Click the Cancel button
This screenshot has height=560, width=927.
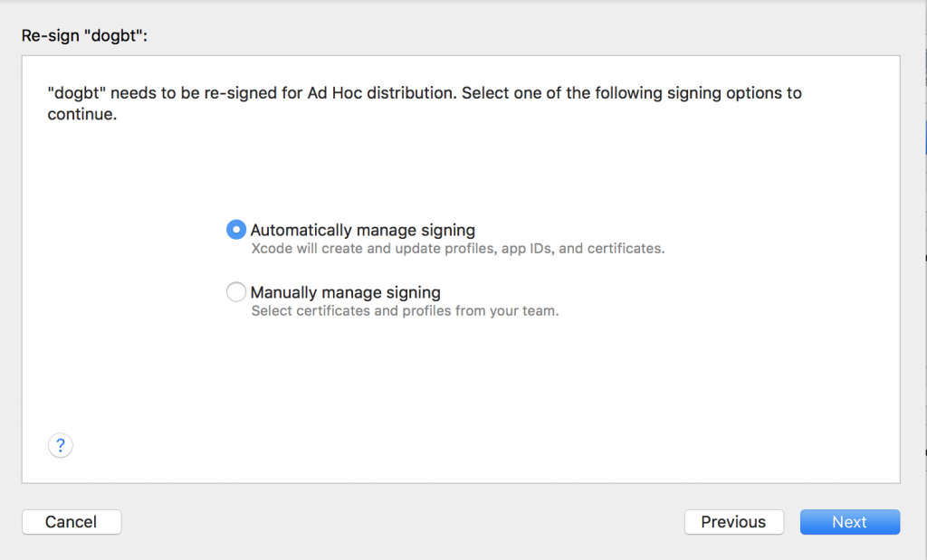72,522
